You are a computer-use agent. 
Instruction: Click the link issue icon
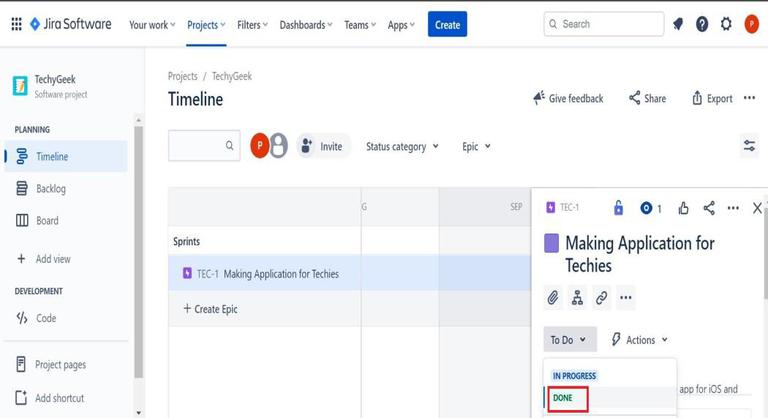click(602, 297)
